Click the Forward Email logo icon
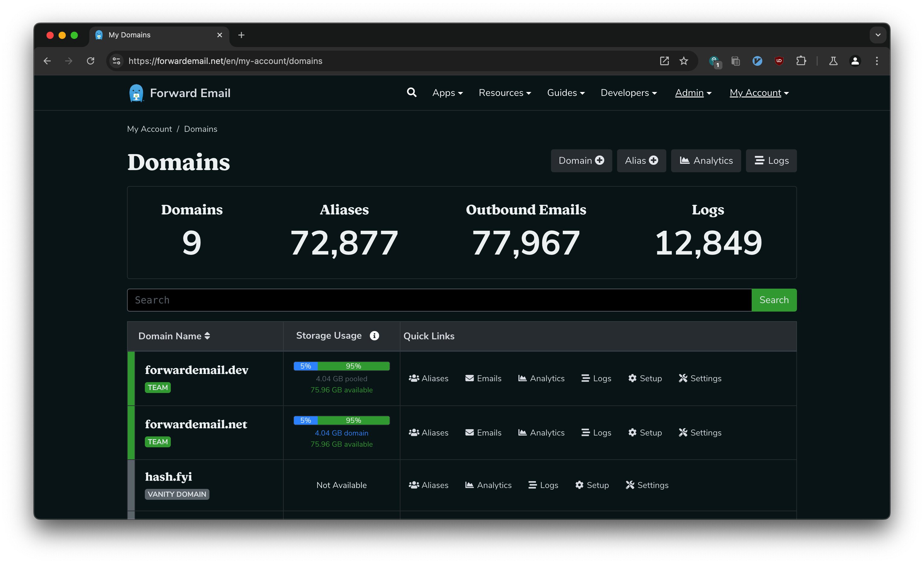The width and height of the screenshot is (924, 564). click(x=136, y=93)
